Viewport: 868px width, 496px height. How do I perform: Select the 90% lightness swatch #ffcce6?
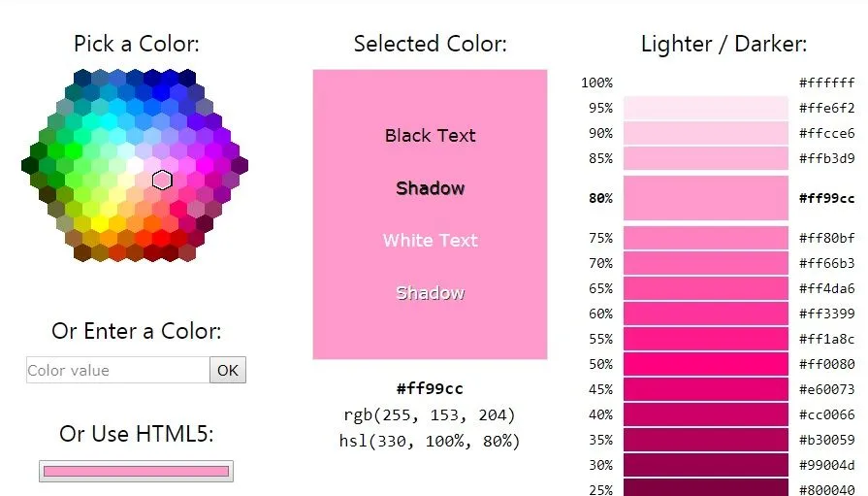point(706,133)
